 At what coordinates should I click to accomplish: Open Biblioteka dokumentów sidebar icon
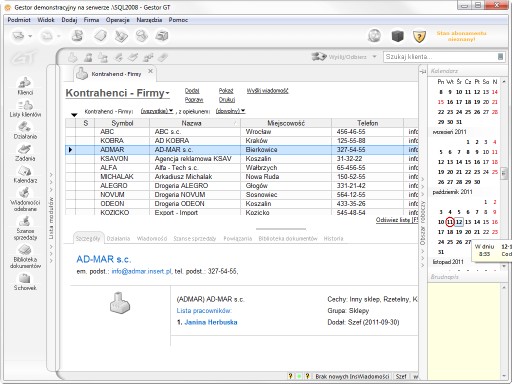point(25,256)
